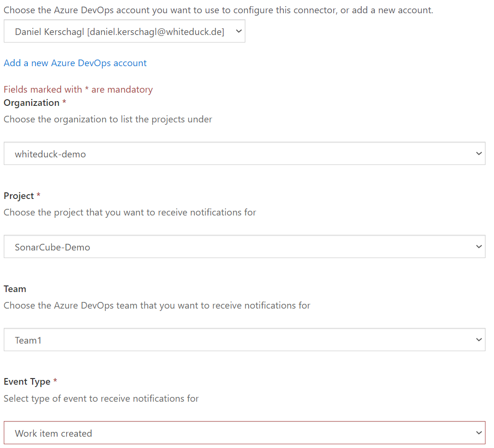This screenshot has width=494, height=448.
Task: Select the Project field showing SonarCube-Demo
Action: (x=244, y=246)
